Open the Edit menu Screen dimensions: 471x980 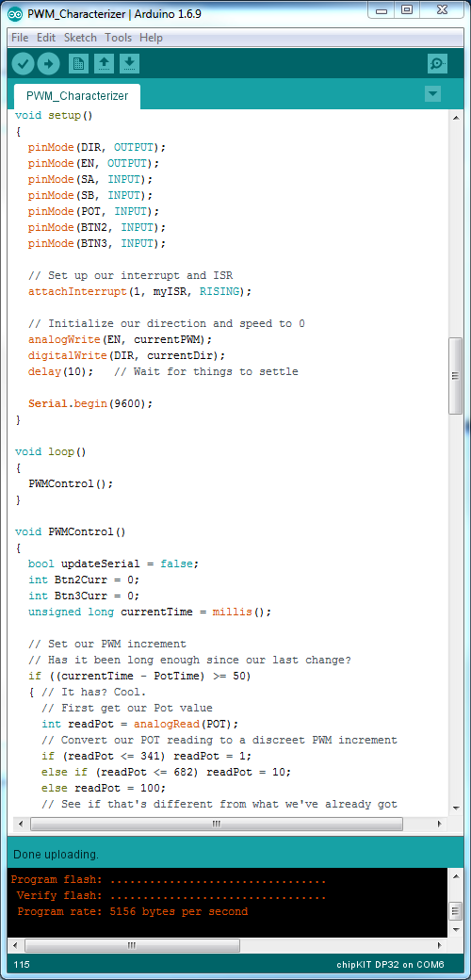pyautogui.click(x=46, y=38)
